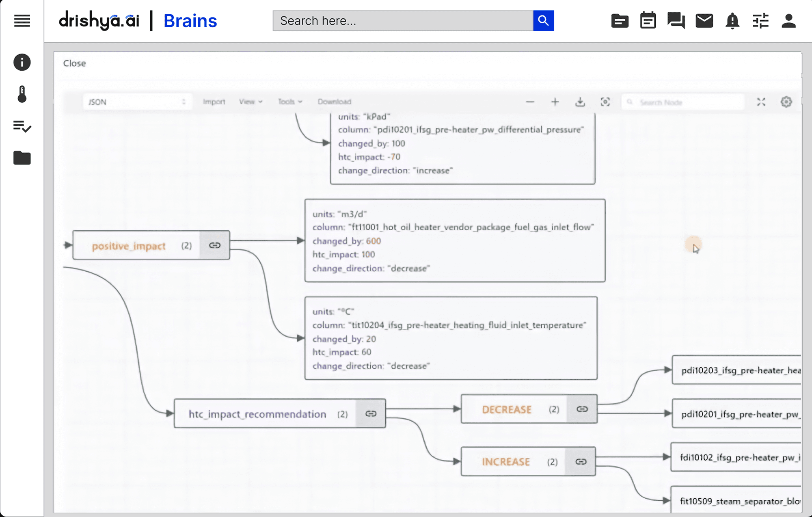Click the pdi10201_ifsg_pre-heater_pw node at right
This screenshot has height=517, width=812.
(736, 414)
